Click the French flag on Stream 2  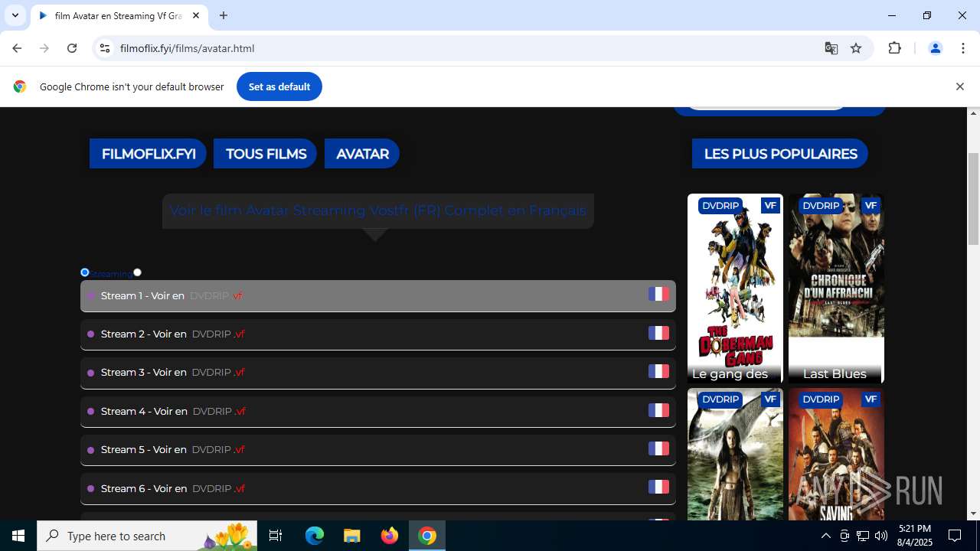point(658,333)
